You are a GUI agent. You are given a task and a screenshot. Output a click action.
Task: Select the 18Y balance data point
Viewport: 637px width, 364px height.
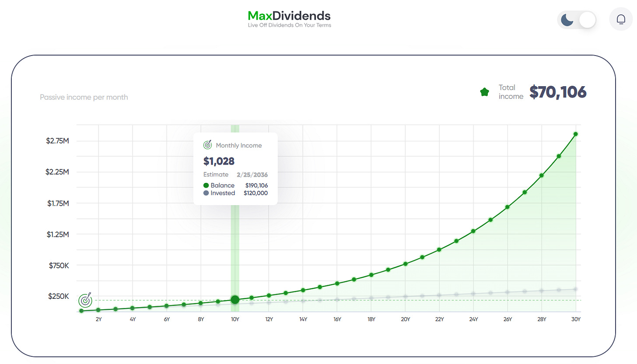371,275
